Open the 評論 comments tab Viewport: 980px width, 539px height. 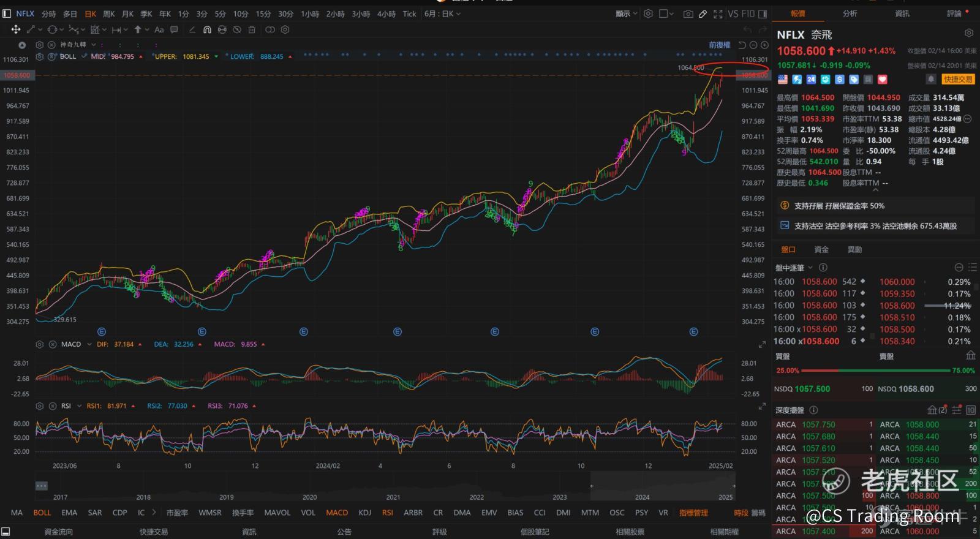954,13
